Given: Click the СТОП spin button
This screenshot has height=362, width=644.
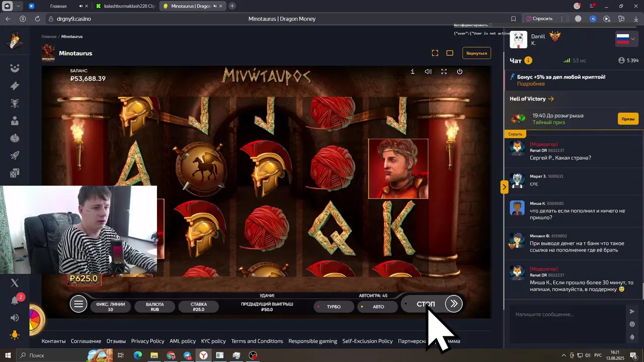Looking at the screenshot, I should [x=426, y=304].
